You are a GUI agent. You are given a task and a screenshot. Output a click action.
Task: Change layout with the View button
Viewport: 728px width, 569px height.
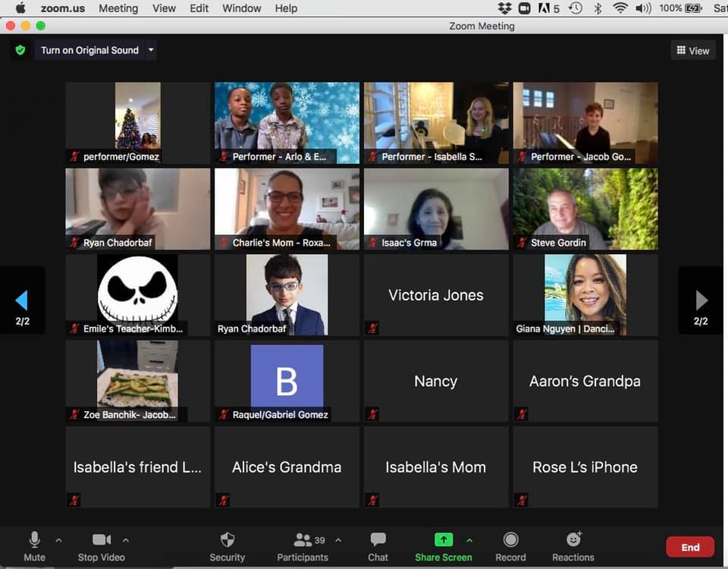[692, 50]
